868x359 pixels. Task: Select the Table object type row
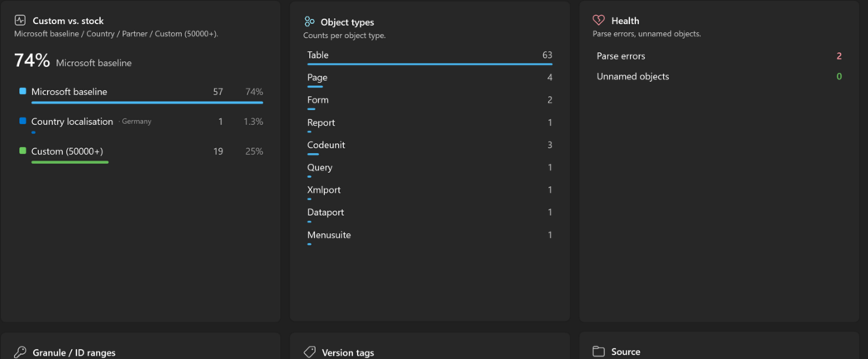click(x=430, y=58)
